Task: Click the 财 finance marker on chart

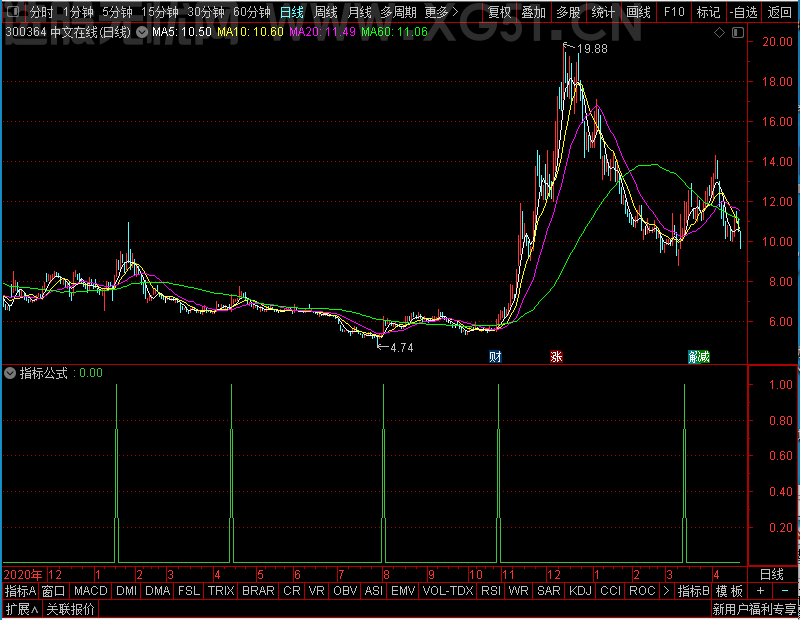Action: 495,357
